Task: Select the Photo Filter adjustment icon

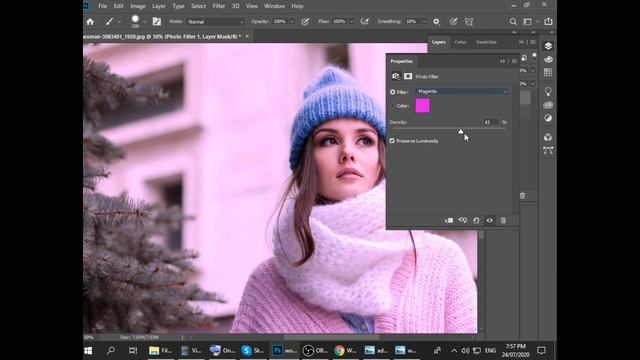Action: pyautogui.click(x=396, y=76)
